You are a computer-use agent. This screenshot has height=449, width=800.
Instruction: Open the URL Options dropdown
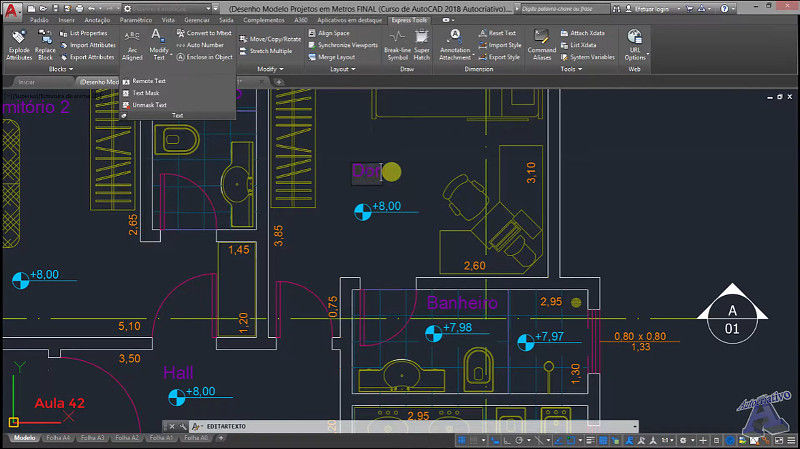[635, 45]
